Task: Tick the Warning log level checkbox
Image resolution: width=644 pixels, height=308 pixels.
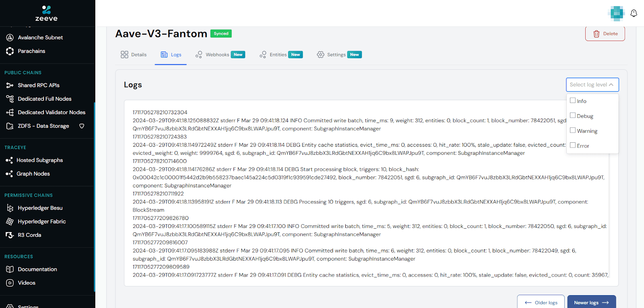Action: (x=573, y=130)
